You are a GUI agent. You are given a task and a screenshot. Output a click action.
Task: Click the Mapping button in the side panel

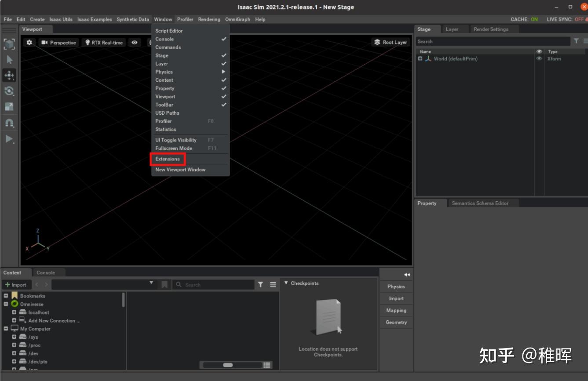(396, 311)
